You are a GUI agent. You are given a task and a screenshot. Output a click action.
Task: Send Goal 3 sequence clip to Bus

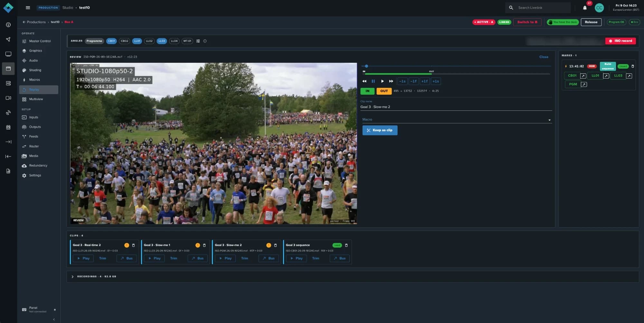340,259
